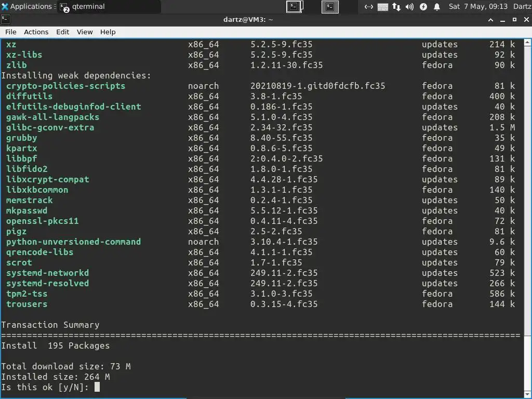Click the power manager lightning icon

click(423, 6)
